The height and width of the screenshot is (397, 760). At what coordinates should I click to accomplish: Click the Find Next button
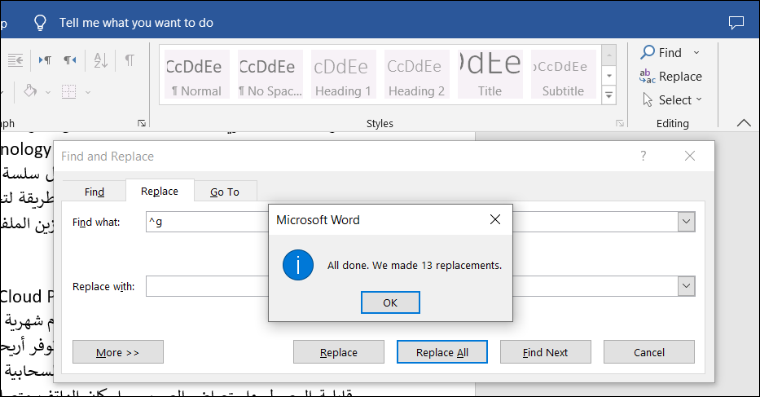tap(545, 352)
